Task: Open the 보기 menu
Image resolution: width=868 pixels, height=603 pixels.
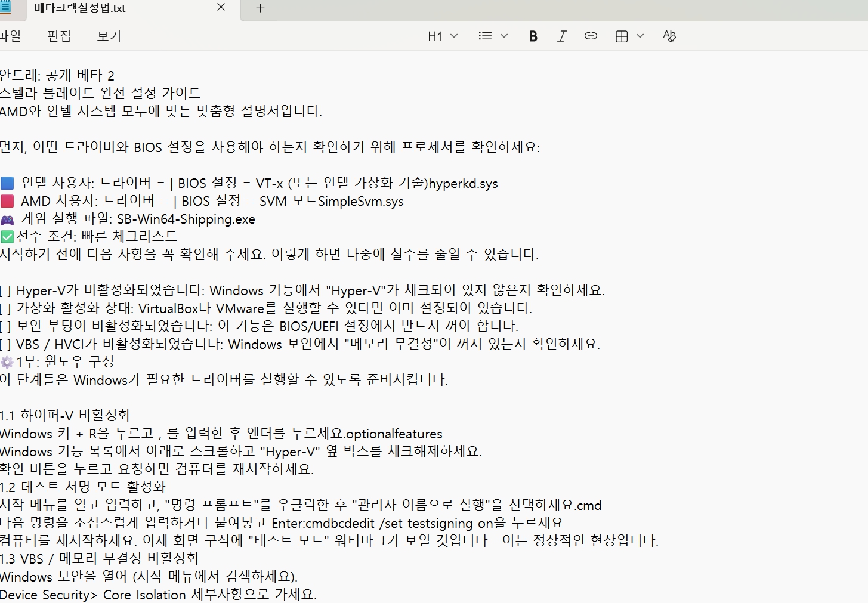Action: coord(109,36)
